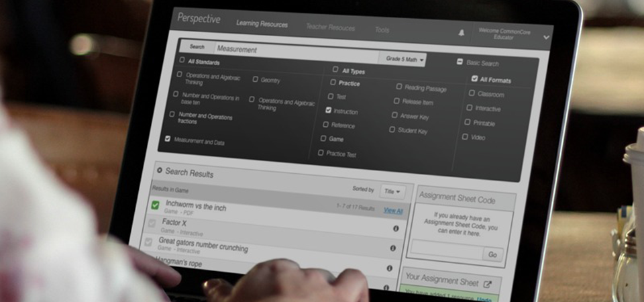This screenshot has width=644, height=302.
Task: Click the 1 - 7 of 17 Results count
Action: click(x=356, y=207)
